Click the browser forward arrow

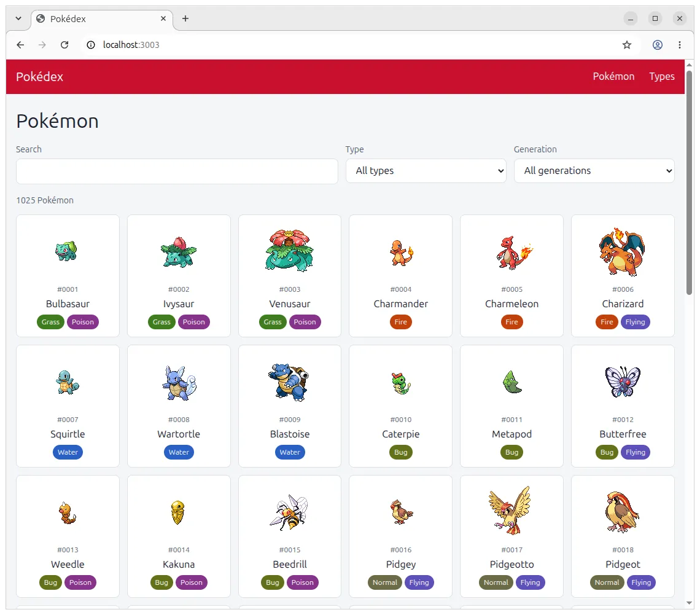pos(42,45)
